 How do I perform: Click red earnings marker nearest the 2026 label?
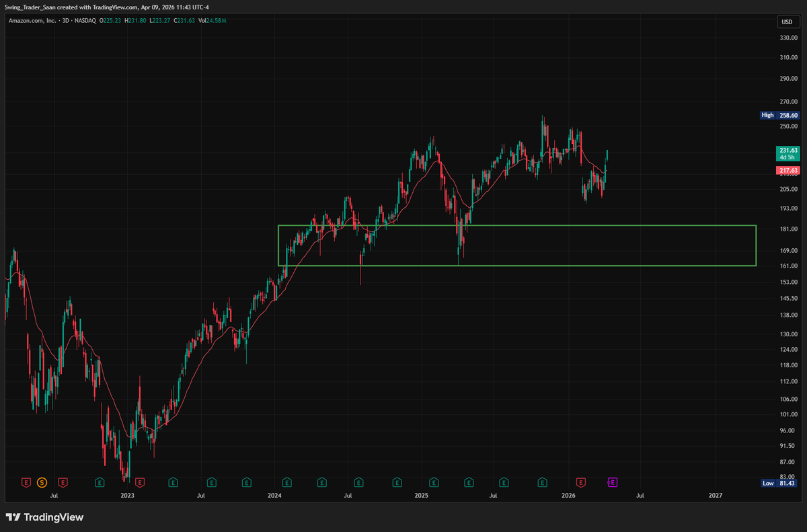pos(581,482)
